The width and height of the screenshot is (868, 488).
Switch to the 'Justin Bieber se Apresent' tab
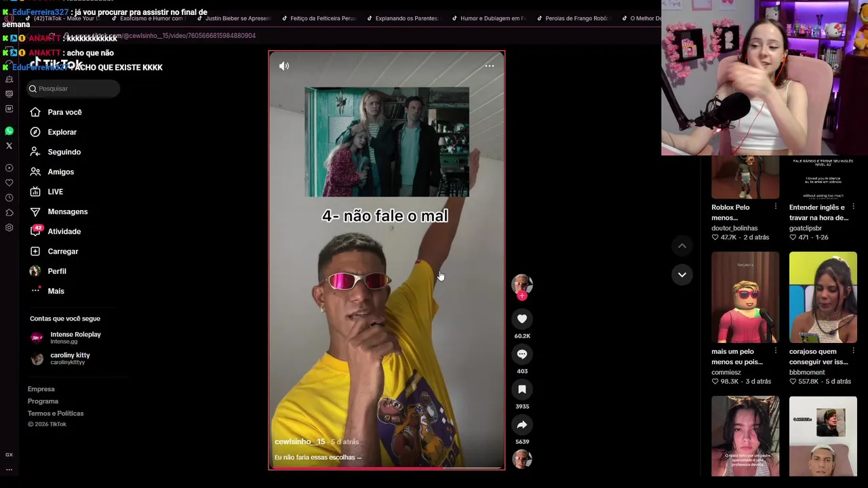(x=234, y=18)
